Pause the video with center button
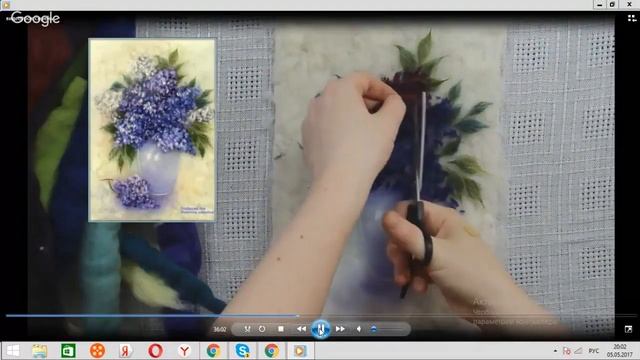This screenshot has width=640, height=360. point(321,329)
